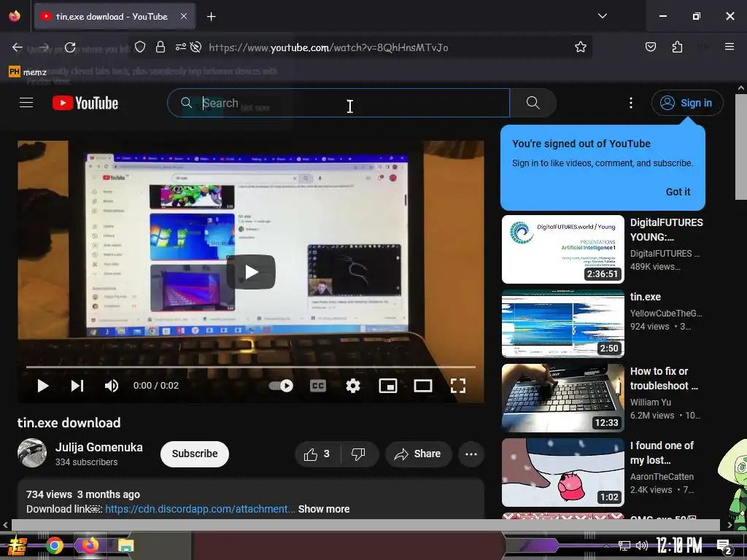Click the shield tracking protection icon
The width and height of the screenshot is (747, 560).
[139, 47]
